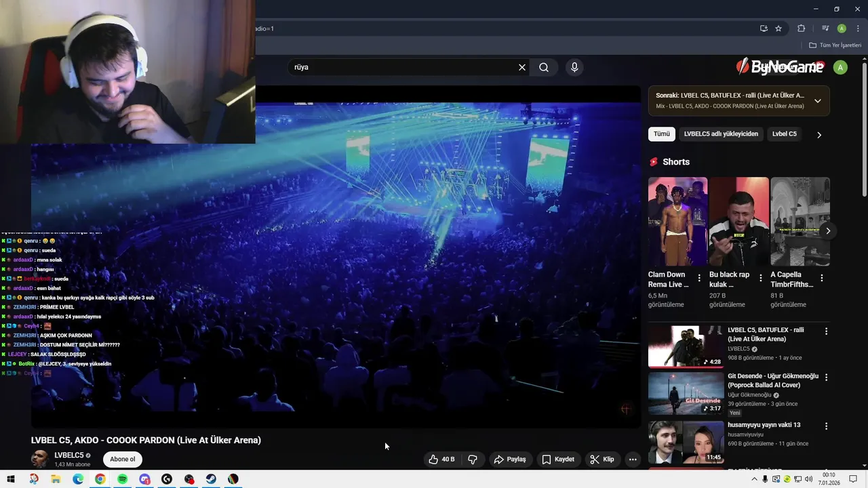Click 'Mix - LVBEL C5, AKDO' playlist subtitle
Screen dimensions: 868x488
point(730,106)
